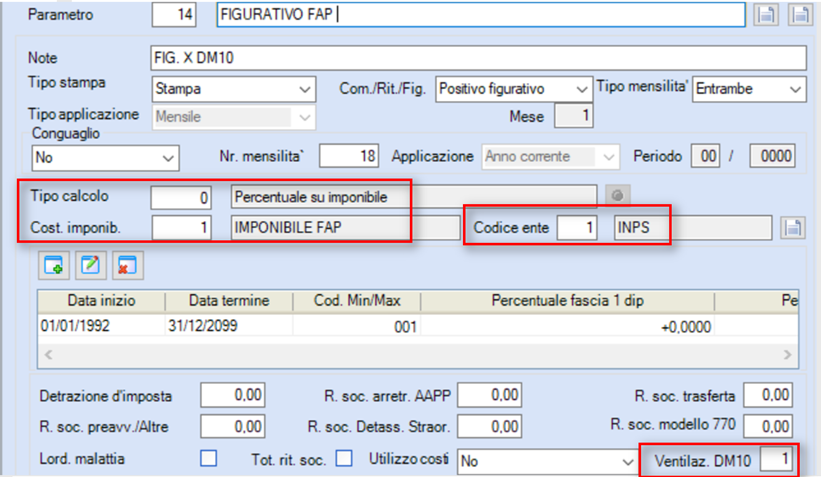Click the Mese field
Screen dimensions: 821x477
coord(573,115)
